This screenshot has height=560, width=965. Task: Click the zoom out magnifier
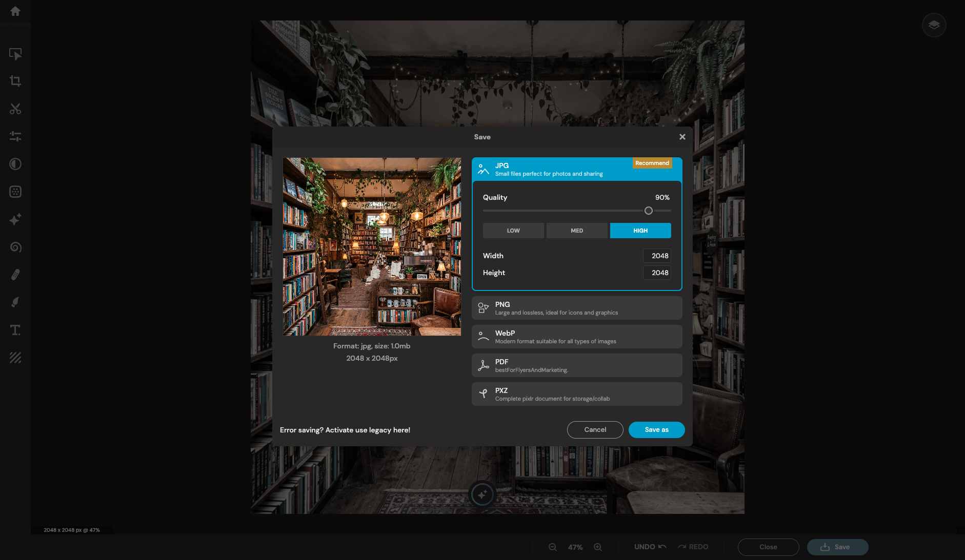(x=553, y=547)
